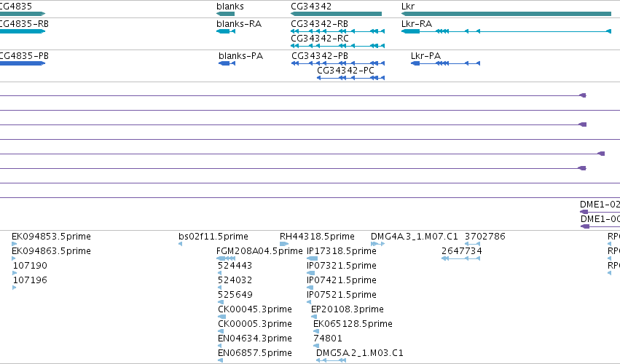Select the 107190 feature label
This screenshot has width=620, height=364.
click(x=30, y=266)
